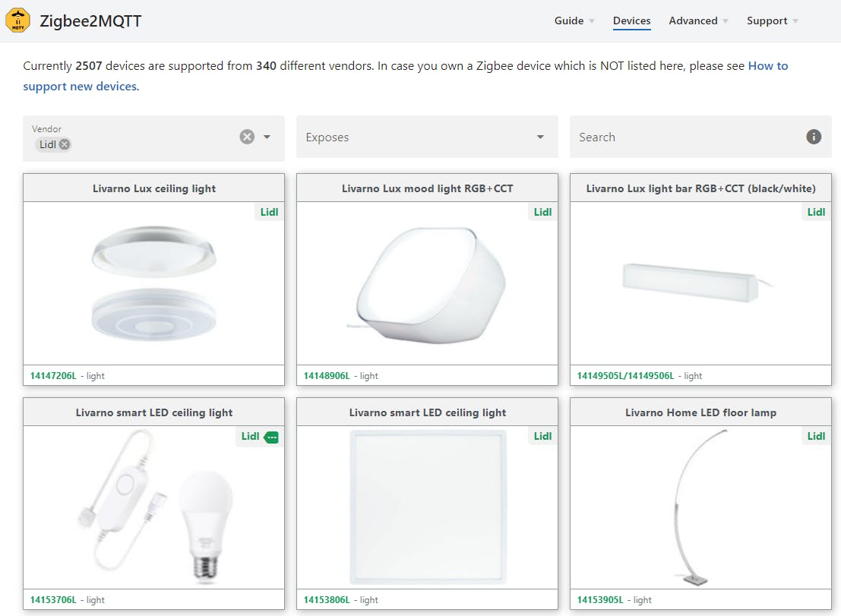Click the Lidl badge on the ceiling light card
Screen dimensions: 841x616
[269, 213]
